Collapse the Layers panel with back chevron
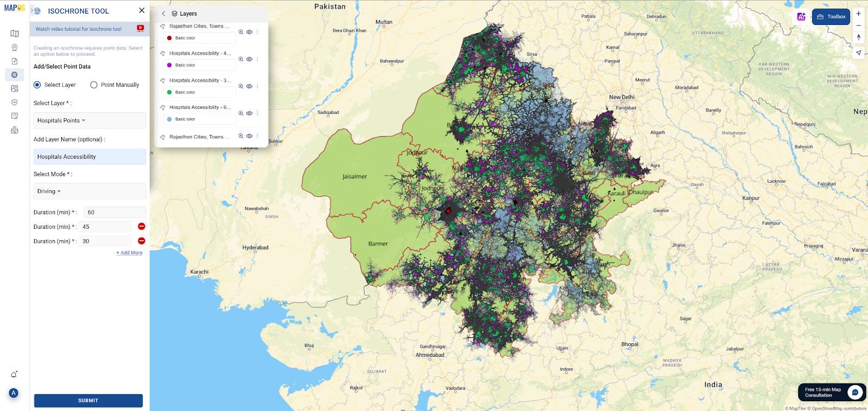The width and height of the screenshot is (868, 411). point(163,14)
